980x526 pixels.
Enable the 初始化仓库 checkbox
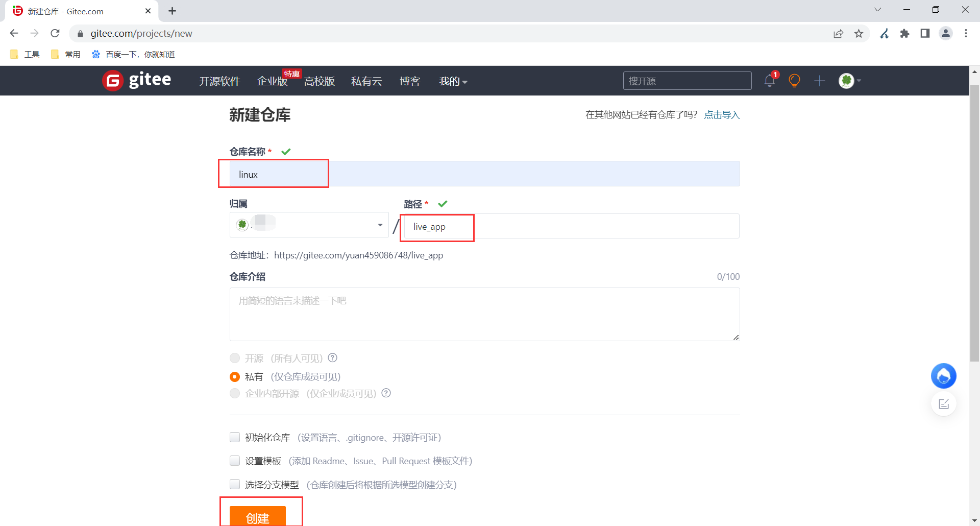pyautogui.click(x=235, y=437)
